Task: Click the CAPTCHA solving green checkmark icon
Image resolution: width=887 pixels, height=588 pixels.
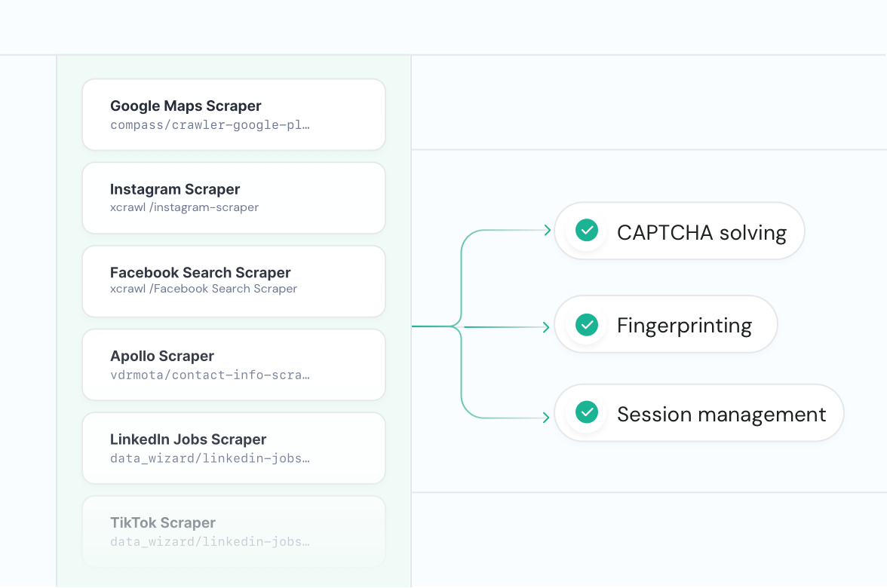Action: (x=587, y=230)
